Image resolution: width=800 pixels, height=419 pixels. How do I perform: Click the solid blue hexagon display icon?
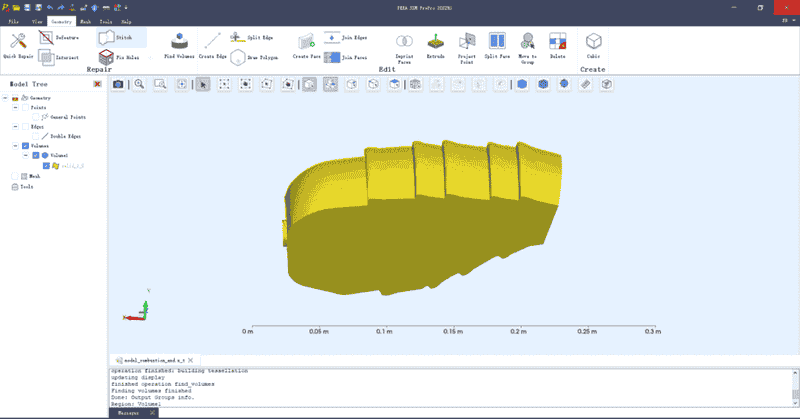click(x=522, y=84)
